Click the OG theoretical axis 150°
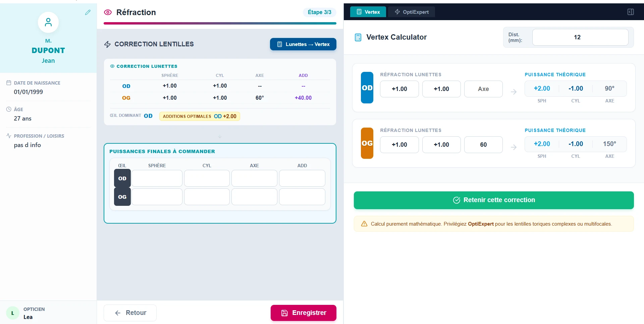644x324 pixels. tap(609, 144)
